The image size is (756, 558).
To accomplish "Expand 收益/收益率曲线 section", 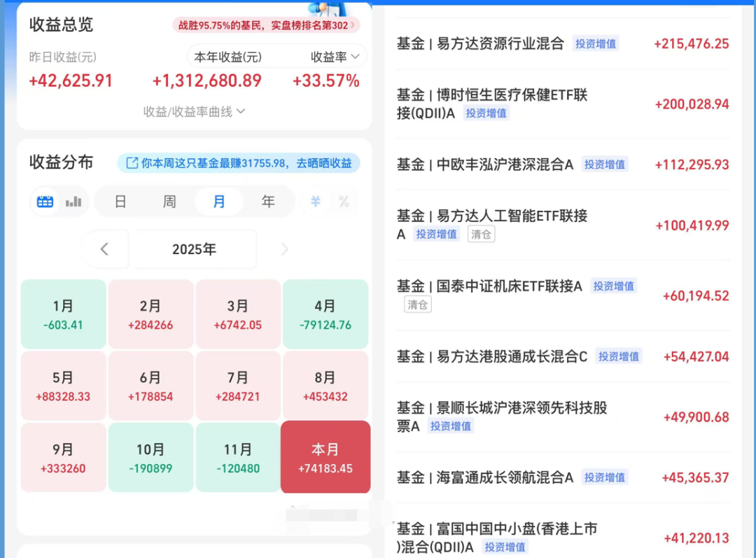I will click(x=194, y=112).
